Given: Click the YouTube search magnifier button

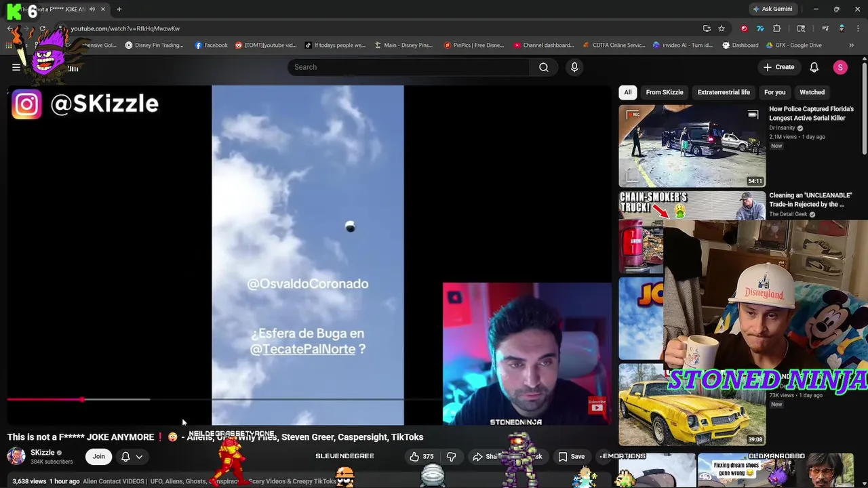Looking at the screenshot, I should click(x=544, y=67).
